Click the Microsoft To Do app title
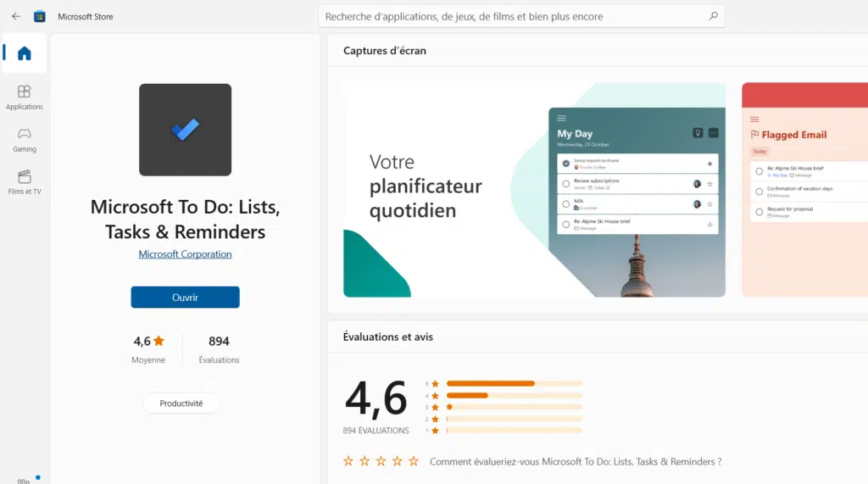 [185, 220]
